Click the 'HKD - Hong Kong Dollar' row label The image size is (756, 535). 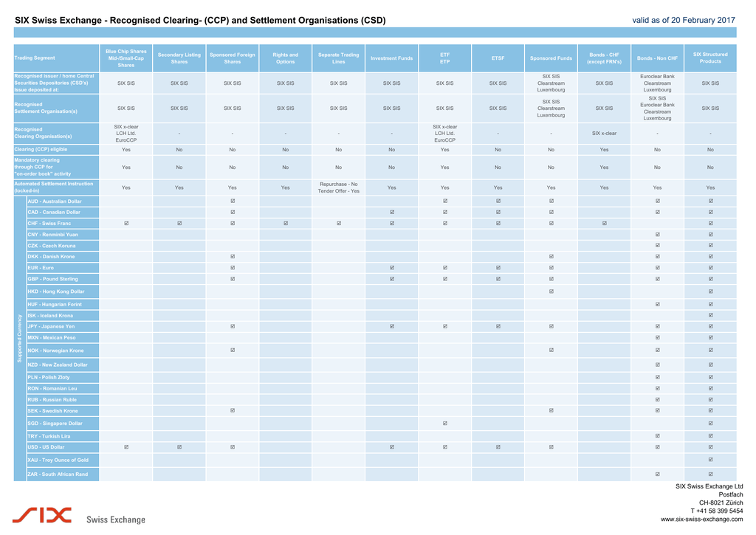click(63, 291)
